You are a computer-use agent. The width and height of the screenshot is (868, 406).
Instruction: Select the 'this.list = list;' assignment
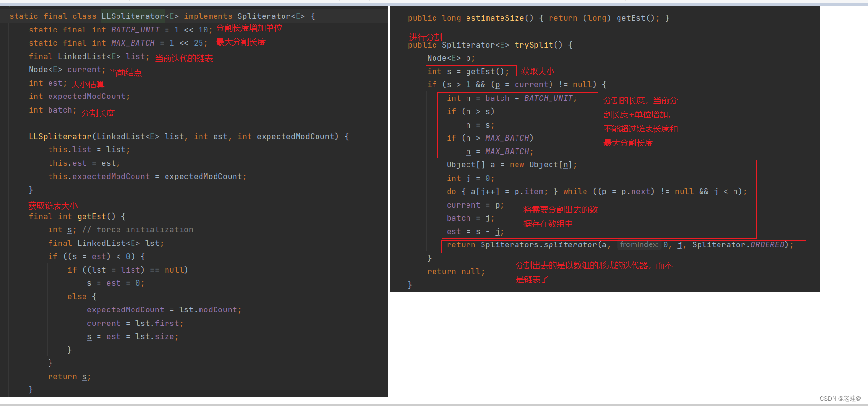click(x=89, y=150)
